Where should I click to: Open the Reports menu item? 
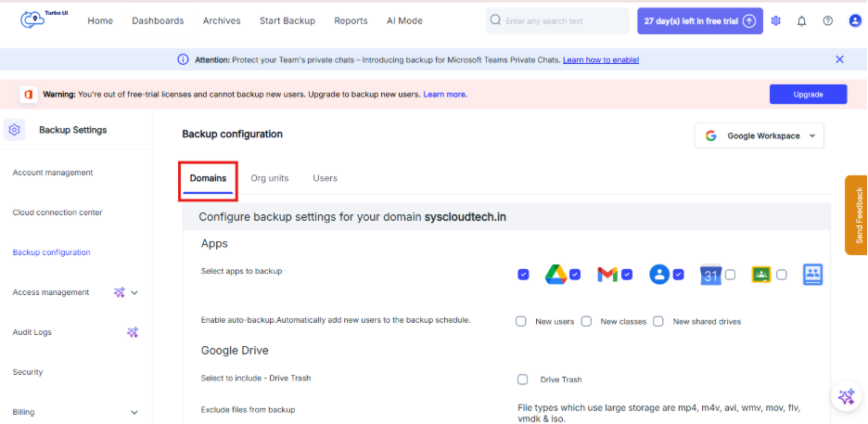[x=351, y=21]
